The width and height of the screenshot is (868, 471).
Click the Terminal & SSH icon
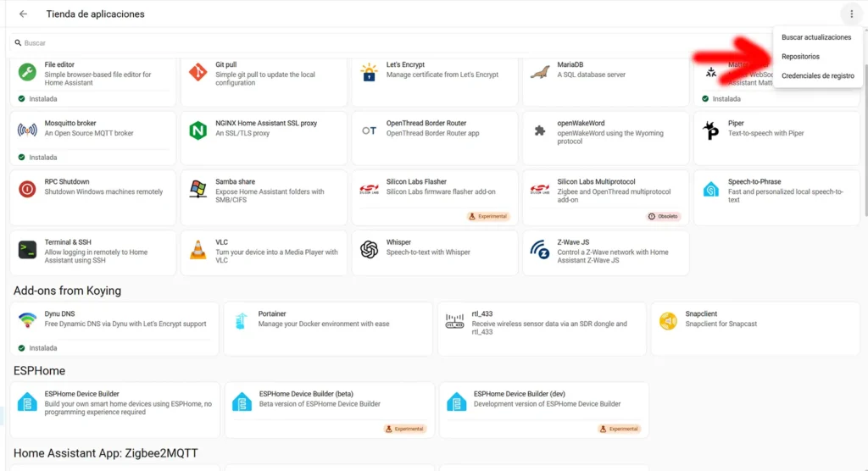(x=27, y=250)
